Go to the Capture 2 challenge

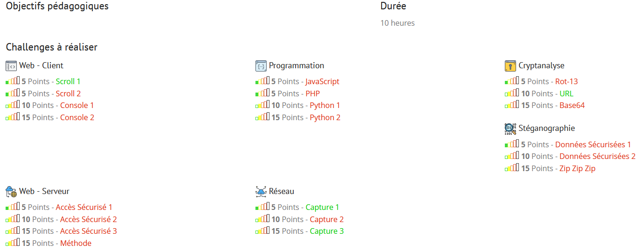(326, 219)
